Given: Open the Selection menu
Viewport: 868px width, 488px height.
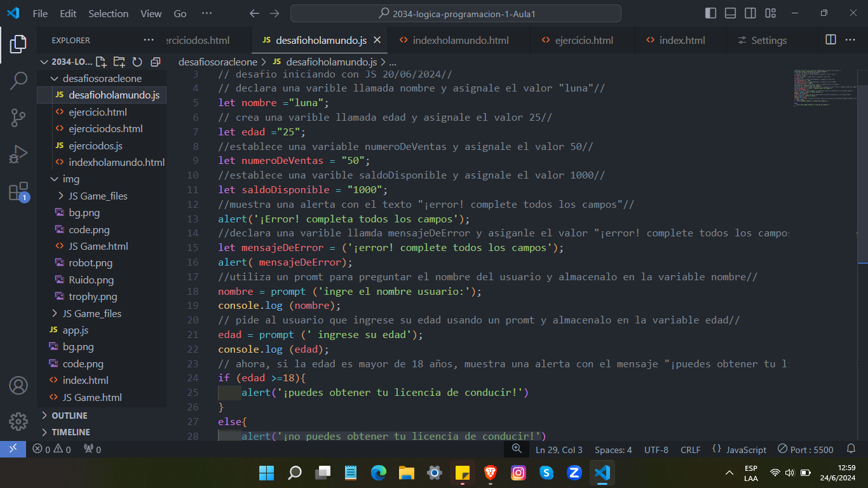Looking at the screenshot, I should click(x=108, y=13).
